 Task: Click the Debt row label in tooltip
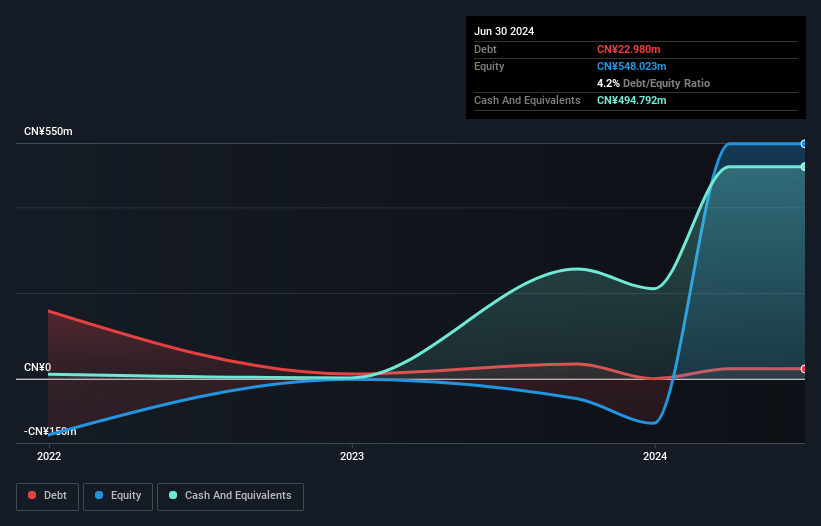click(485, 49)
